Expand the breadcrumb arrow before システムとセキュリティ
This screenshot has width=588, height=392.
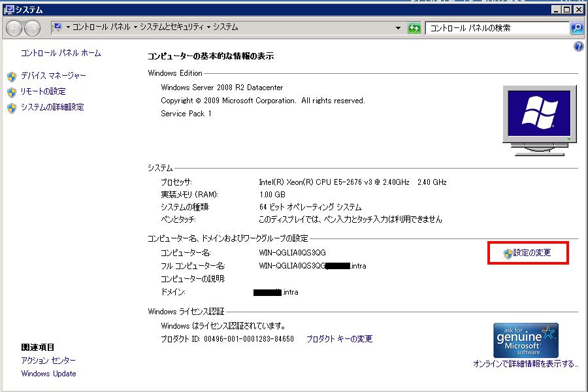[x=135, y=27]
